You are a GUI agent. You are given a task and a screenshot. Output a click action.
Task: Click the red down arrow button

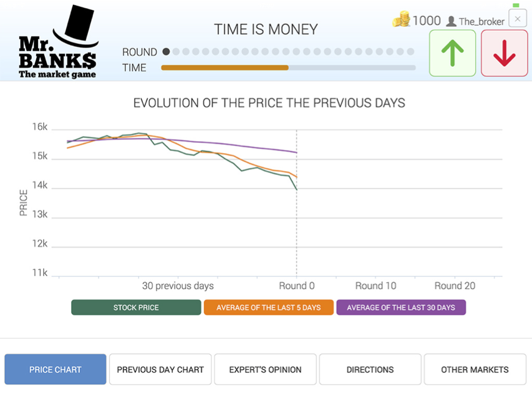[504, 54]
